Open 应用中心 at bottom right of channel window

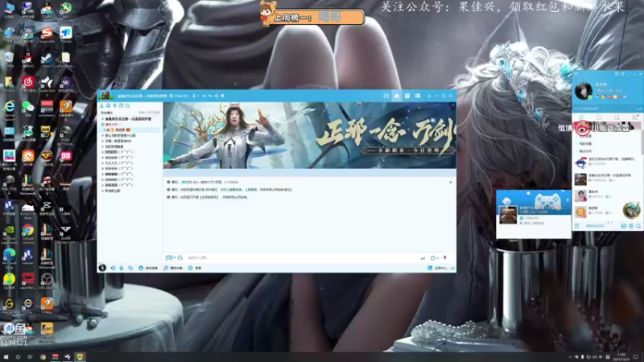pyautogui.click(x=437, y=268)
